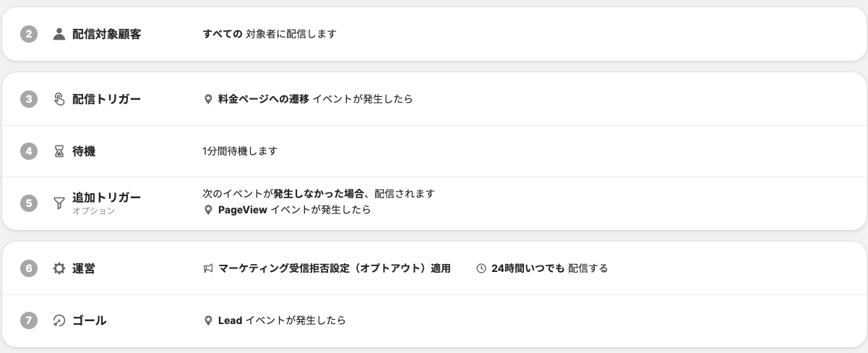Click the 24時間いつでも delivery time text
The image size is (868, 353).
pyautogui.click(x=528, y=268)
